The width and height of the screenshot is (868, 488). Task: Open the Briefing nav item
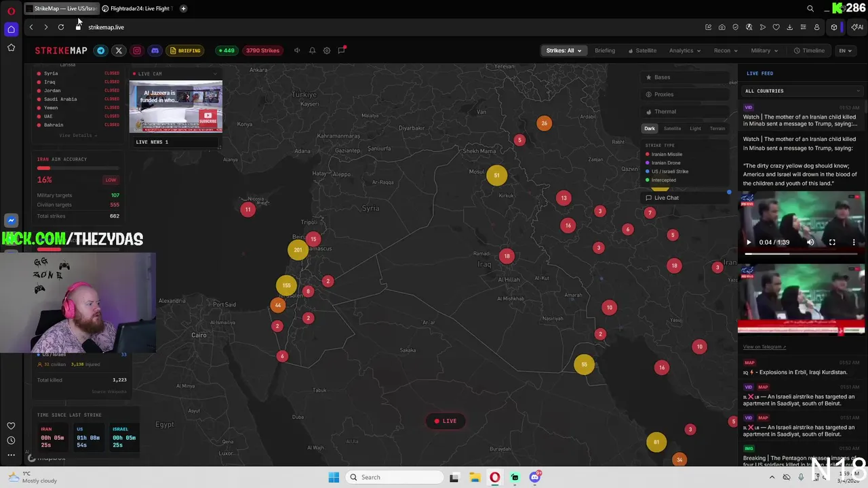tap(605, 51)
